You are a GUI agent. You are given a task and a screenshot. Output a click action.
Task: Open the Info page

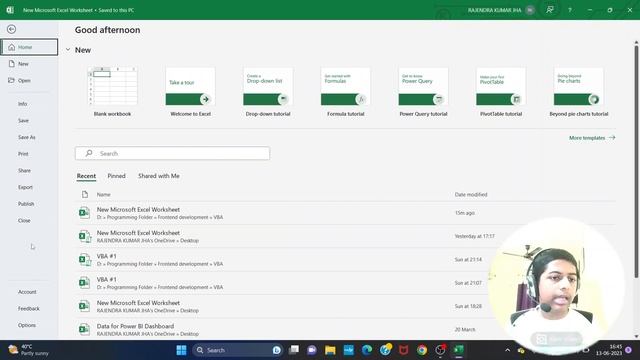[x=22, y=104]
